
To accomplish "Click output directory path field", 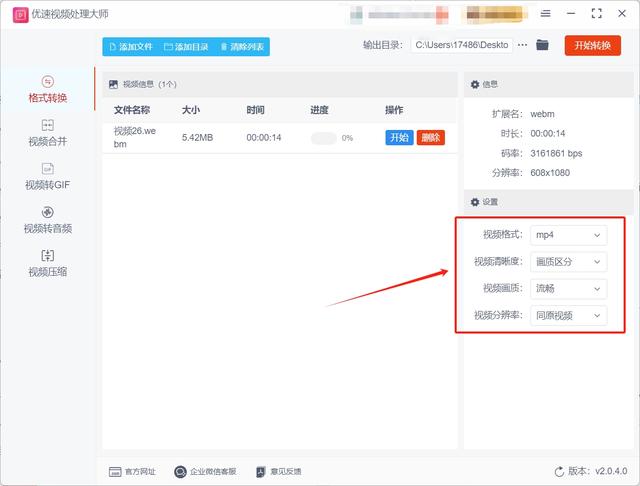I will click(x=462, y=45).
